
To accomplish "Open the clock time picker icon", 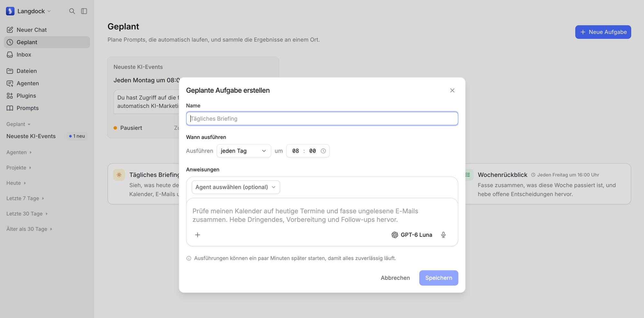I will click(x=323, y=151).
